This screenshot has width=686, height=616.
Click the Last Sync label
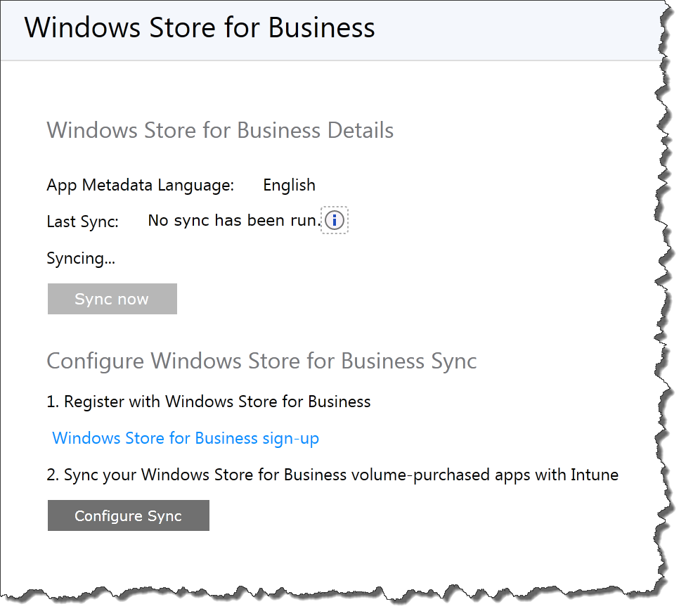tap(81, 220)
